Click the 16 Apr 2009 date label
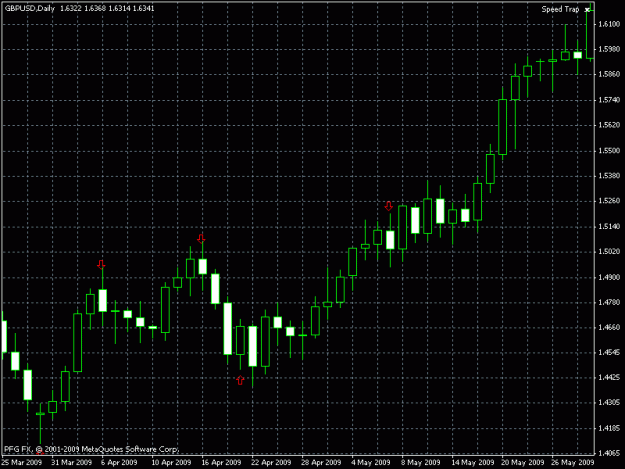The image size is (625, 469). pyautogui.click(x=221, y=462)
